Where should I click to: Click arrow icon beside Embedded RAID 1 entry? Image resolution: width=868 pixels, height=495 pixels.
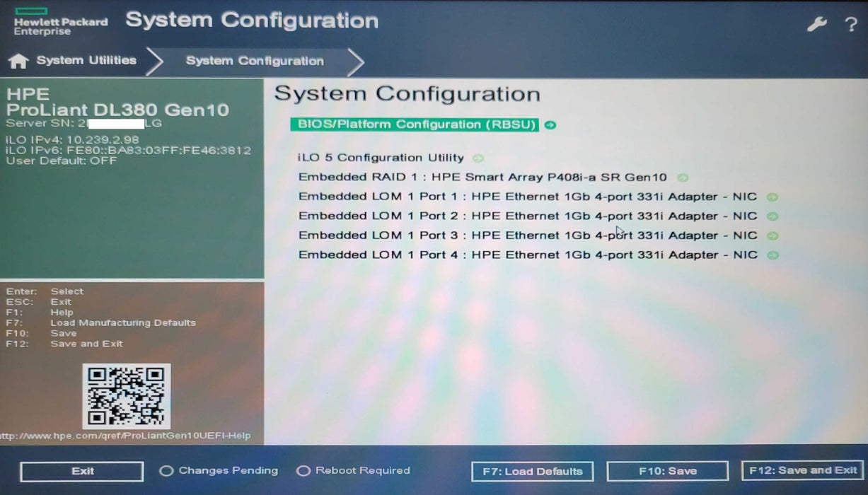[682, 178]
